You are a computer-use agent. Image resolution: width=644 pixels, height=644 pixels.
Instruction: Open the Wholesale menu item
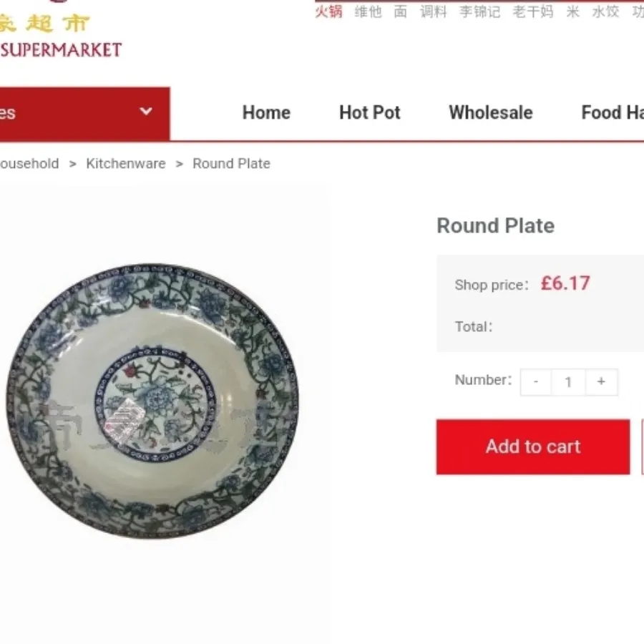tap(491, 112)
